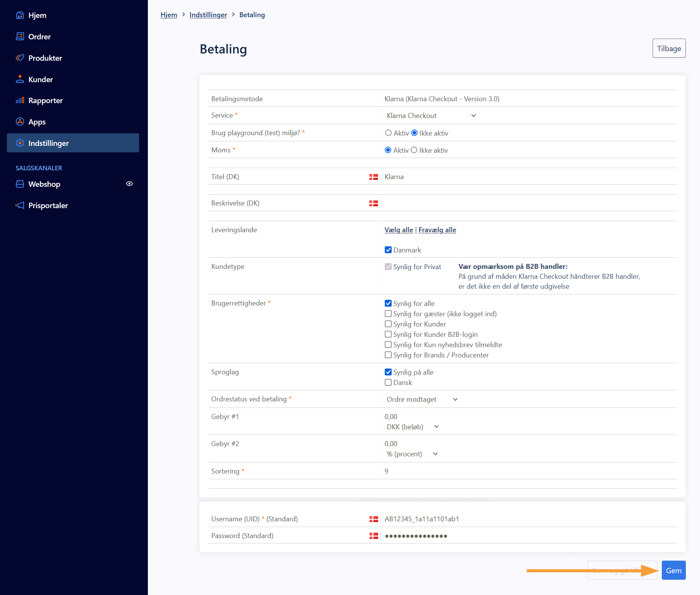Select Ikke aktiv for Moms
The image size is (700, 595).
[x=414, y=150]
